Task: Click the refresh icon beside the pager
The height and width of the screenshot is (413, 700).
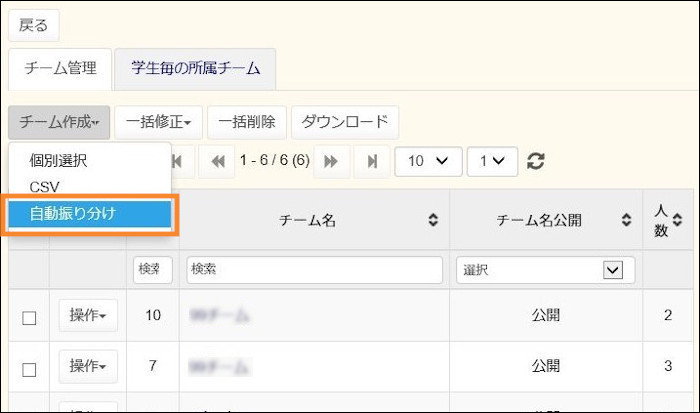Action: [x=536, y=162]
